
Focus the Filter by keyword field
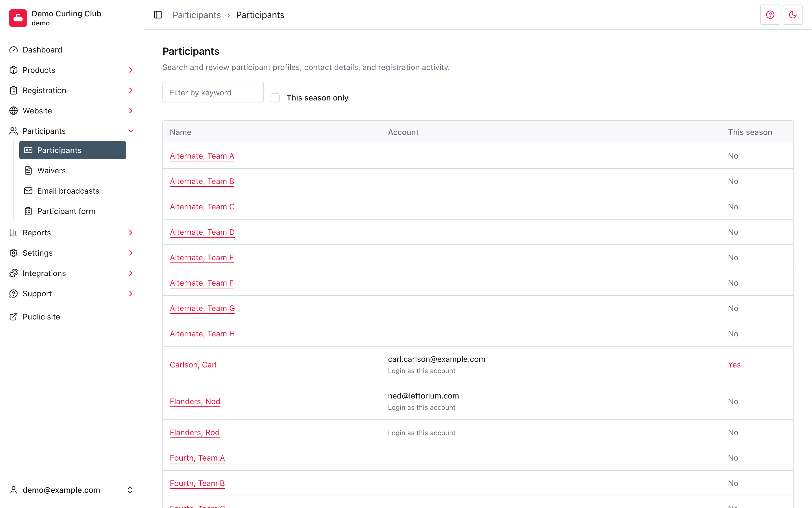click(x=213, y=92)
